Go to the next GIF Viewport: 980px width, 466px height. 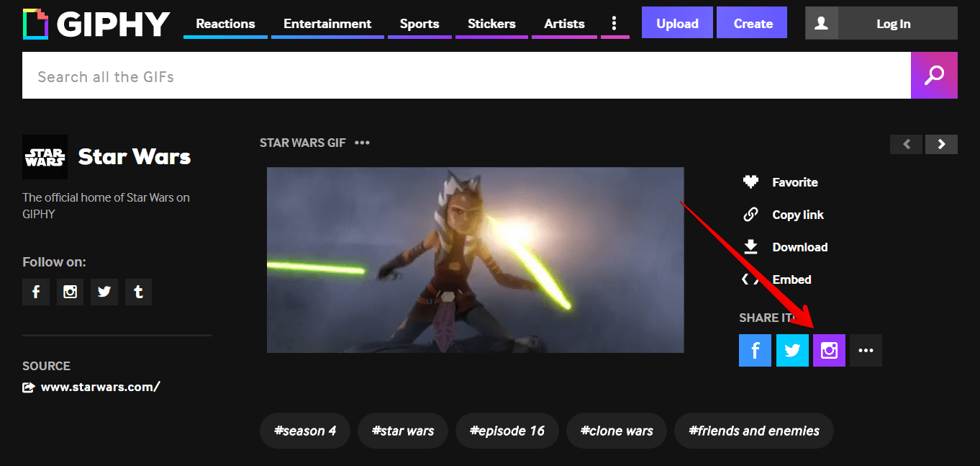[x=941, y=144]
